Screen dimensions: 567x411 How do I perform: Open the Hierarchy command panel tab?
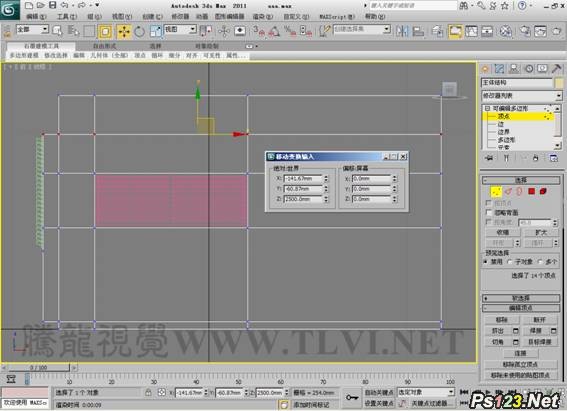[x=514, y=69]
